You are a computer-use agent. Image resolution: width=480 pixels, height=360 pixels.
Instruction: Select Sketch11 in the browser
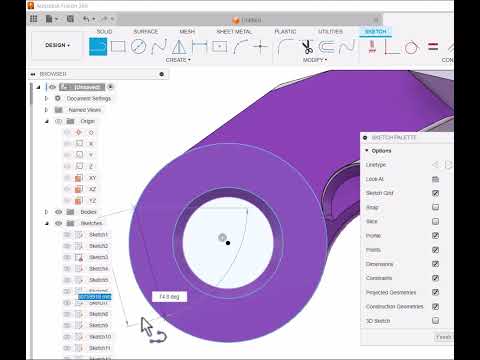pyautogui.click(x=99, y=348)
